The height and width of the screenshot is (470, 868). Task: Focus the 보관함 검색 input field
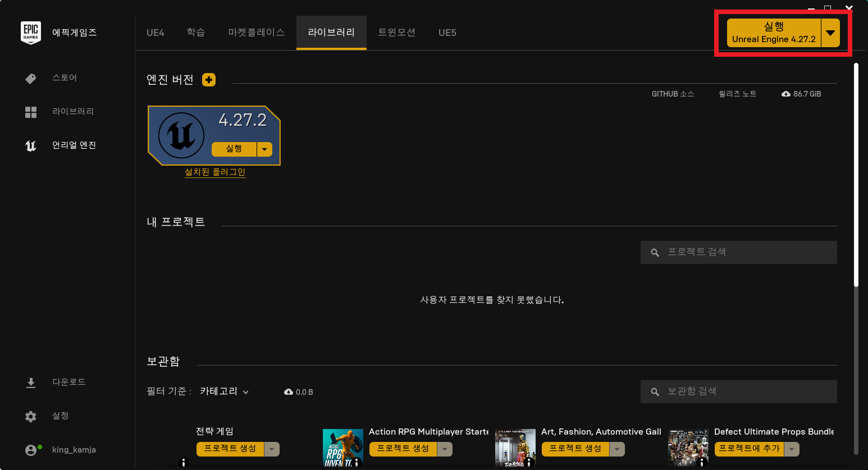tap(739, 392)
